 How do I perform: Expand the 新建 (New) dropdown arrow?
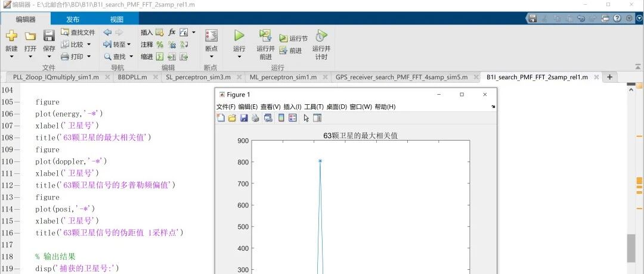coord(11,57)
